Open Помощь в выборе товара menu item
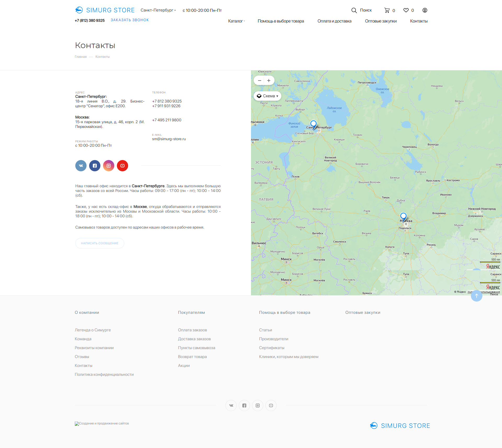The image size is (502, 448). (x=281, y=21)
